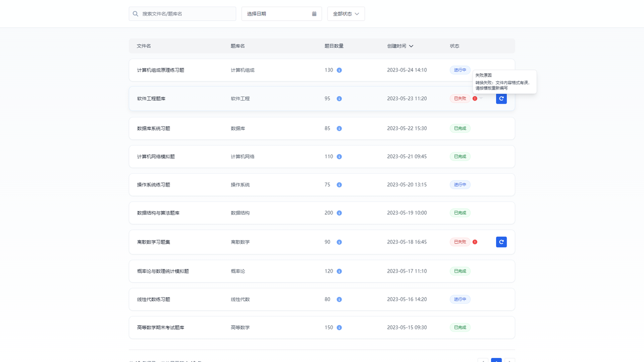Click the retry icon for 离散数学习题集
This screenshot has width=644, height=362.
(501, 242)
